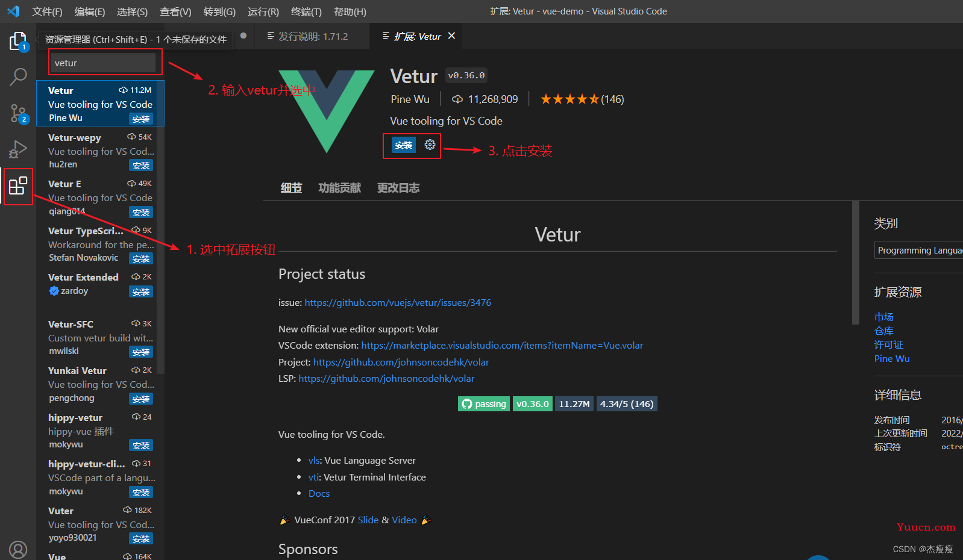Open the vls Vue Language Server link
Image resolution: width=963 pixels, height=560 pixels.
[313, 460]
